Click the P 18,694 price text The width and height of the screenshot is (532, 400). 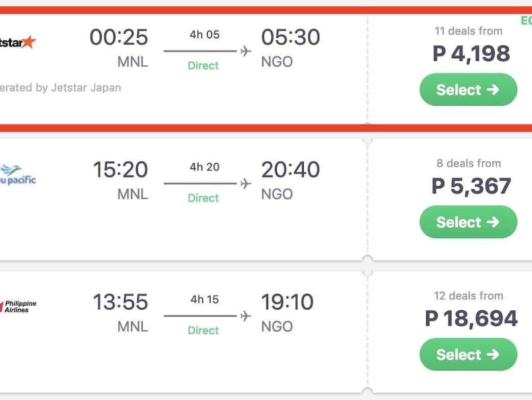[471, 318]
